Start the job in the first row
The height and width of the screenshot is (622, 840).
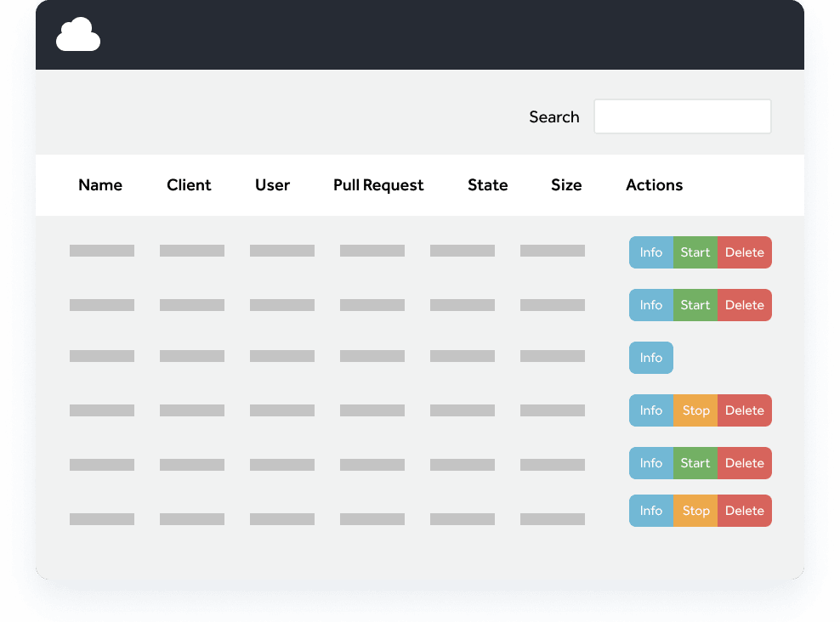695,252
